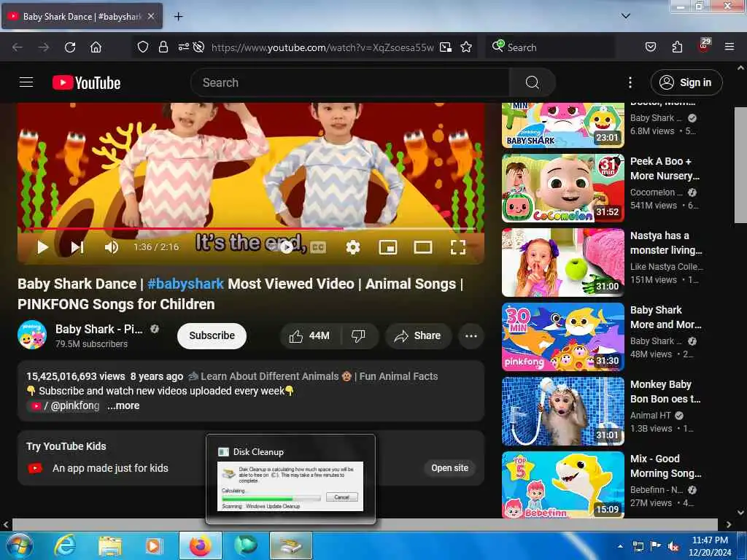Image resolution: width=747 pixels, height=560 pixels.
Task: Select the Baby Shark Dance tab
Action: (x=82, y=16)
